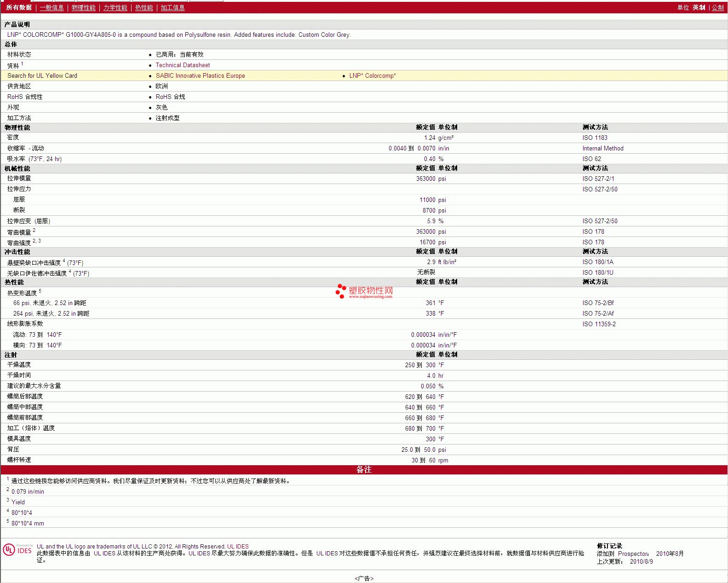Click the UL IDES logo
Image resolution: width=728 pixels, height=583 pixels.
click(x=18, y=549)
